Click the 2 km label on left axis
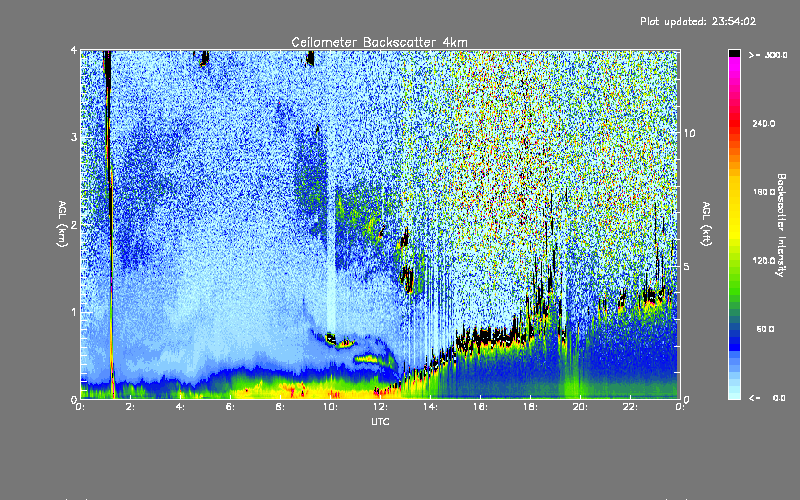This screenshot has height=500, width=800. click(74, 225)
